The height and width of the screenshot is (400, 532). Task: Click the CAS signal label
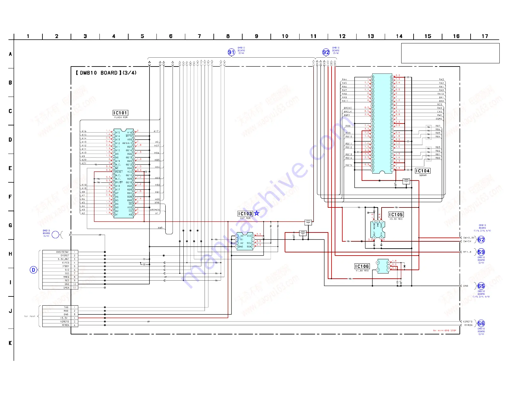pyautogui.click(x=440, y=111)
